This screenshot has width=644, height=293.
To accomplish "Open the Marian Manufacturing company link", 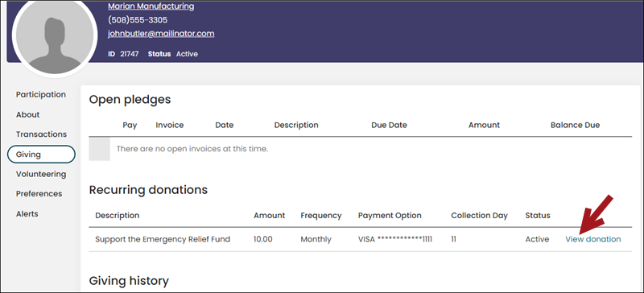I will [151, 6].
